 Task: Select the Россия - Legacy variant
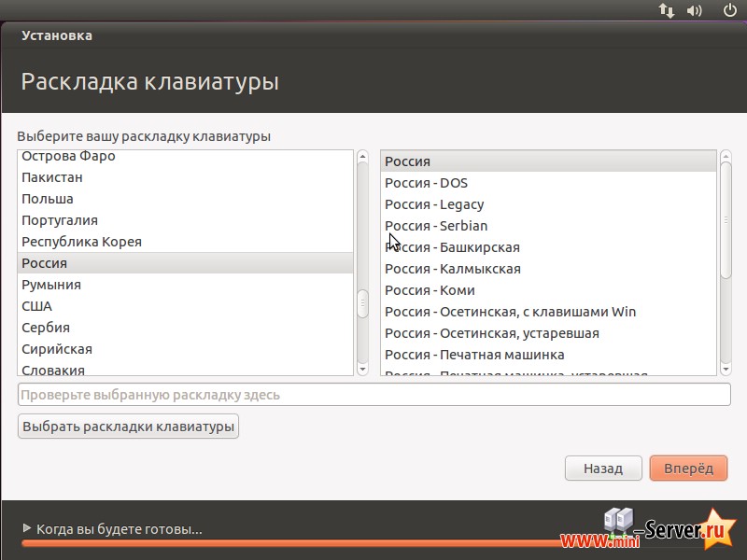tap(434, 204)
